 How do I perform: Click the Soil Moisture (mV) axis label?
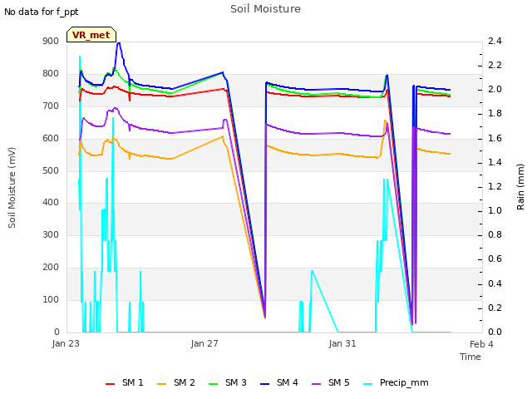(x=12, y=188)
